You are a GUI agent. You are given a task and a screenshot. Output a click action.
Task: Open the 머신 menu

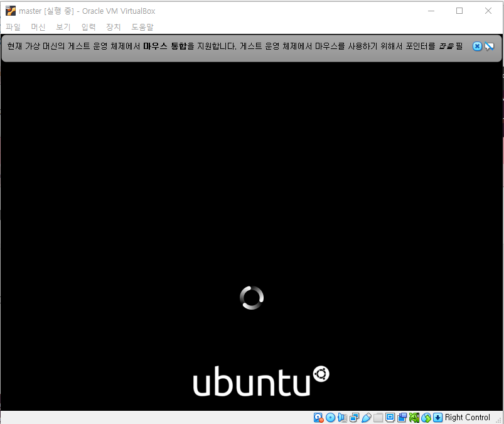38,27
